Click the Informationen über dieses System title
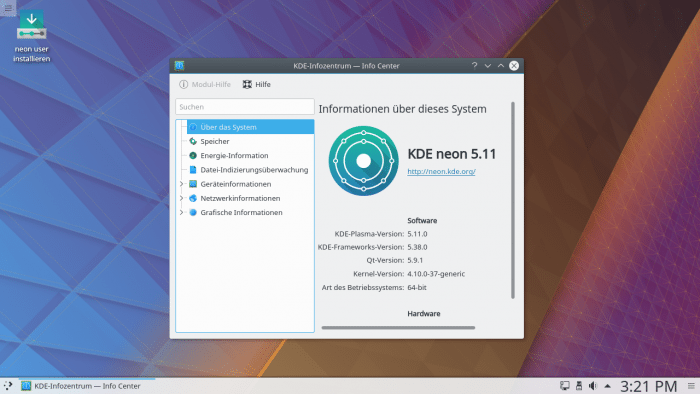Image resolution: width=700 pixels, height=394 pixels. [x=402, y=109]
